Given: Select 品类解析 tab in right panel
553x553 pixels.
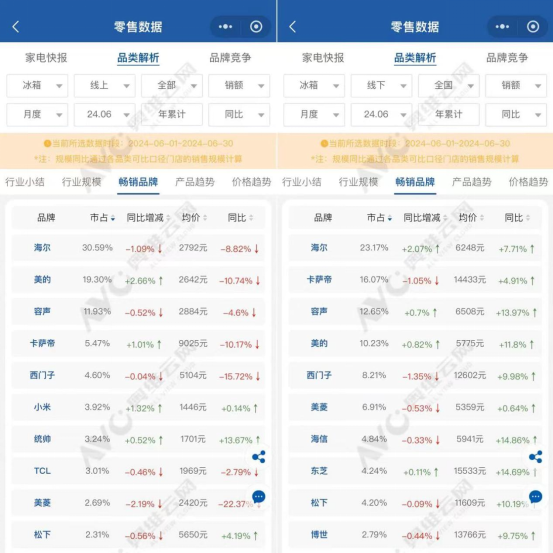Looking at the screenshot, I should coord(415,58).
